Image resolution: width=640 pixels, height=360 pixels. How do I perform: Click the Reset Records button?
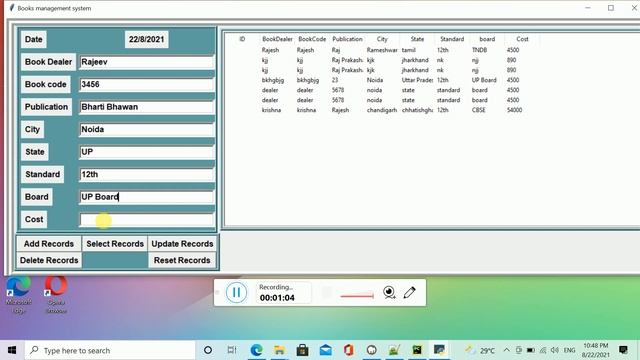point(182,260)
